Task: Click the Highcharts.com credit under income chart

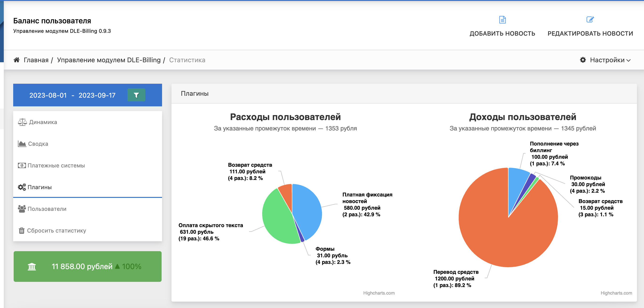Action: point(616,293)
